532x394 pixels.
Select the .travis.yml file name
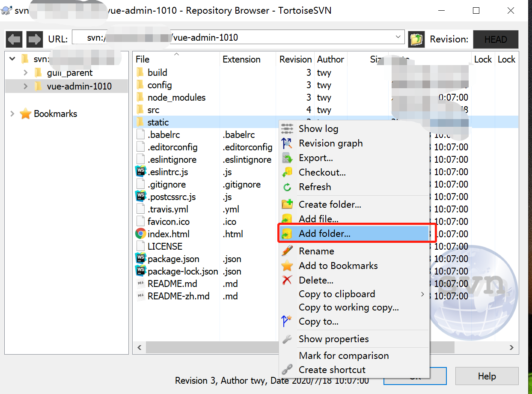pyautogui.click(x=168, y=209)
